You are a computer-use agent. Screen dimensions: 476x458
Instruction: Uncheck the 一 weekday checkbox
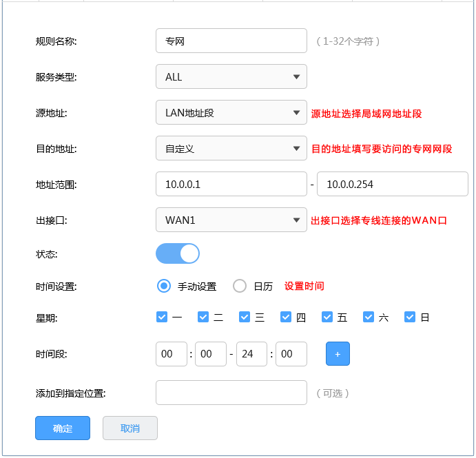coord(162,317)
